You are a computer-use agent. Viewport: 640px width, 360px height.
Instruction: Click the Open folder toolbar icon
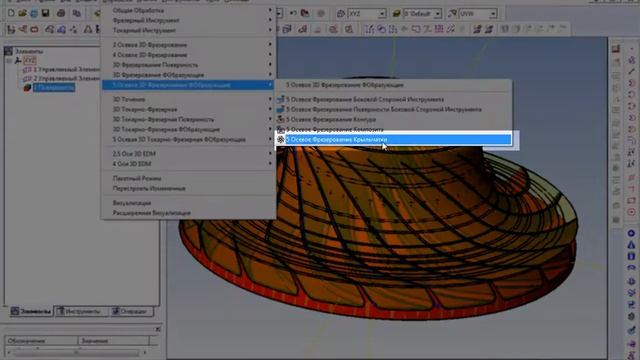pyautogui.click(x=22, y=13)
